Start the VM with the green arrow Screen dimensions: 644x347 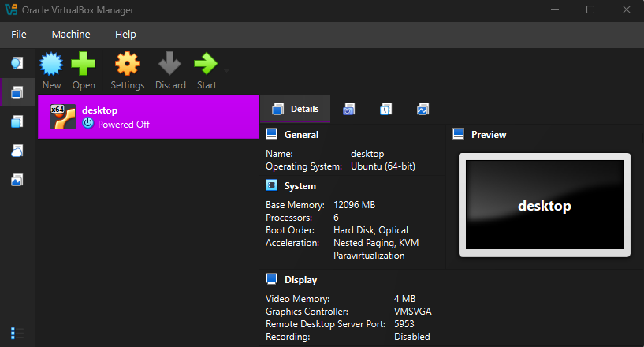pos(206,63)
